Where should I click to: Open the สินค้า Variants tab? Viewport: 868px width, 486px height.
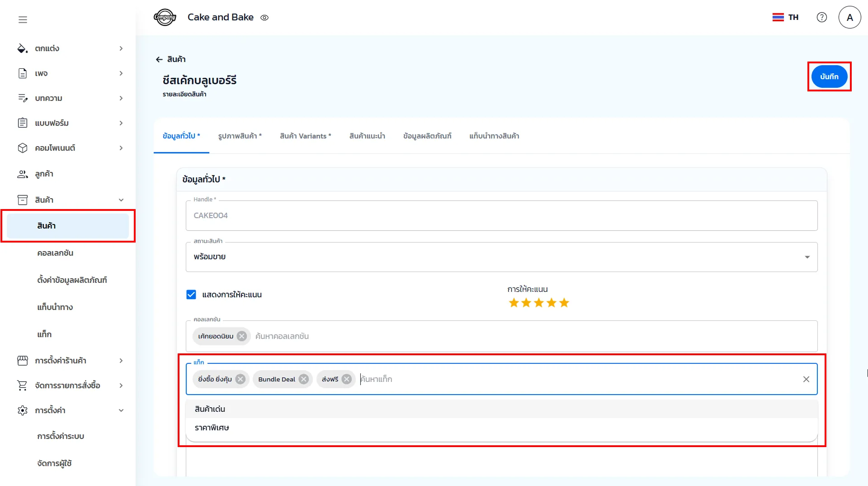tap(305, 136)
